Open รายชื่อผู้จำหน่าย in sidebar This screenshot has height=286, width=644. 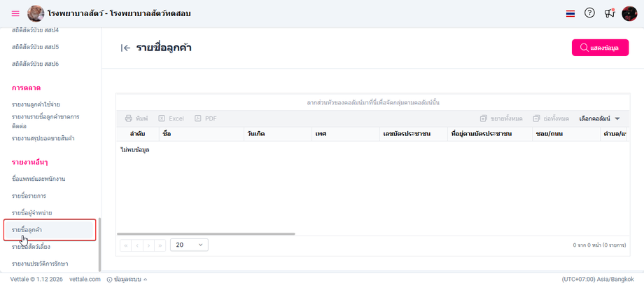(x=32, y=213)
